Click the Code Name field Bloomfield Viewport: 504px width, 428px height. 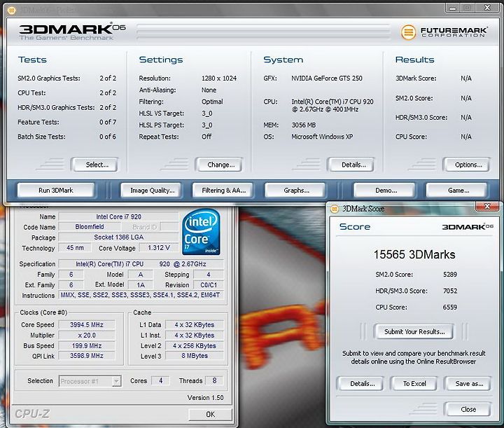click(x=90, y=227)
